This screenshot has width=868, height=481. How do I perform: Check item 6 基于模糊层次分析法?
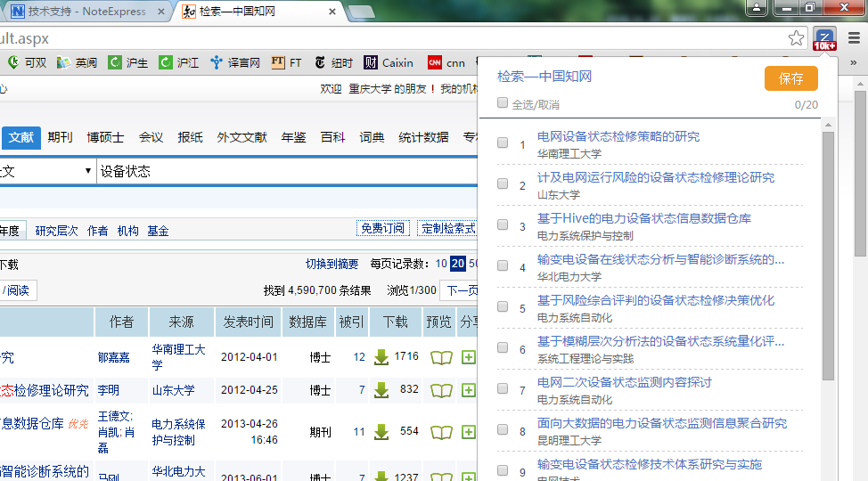pos(503,347)
